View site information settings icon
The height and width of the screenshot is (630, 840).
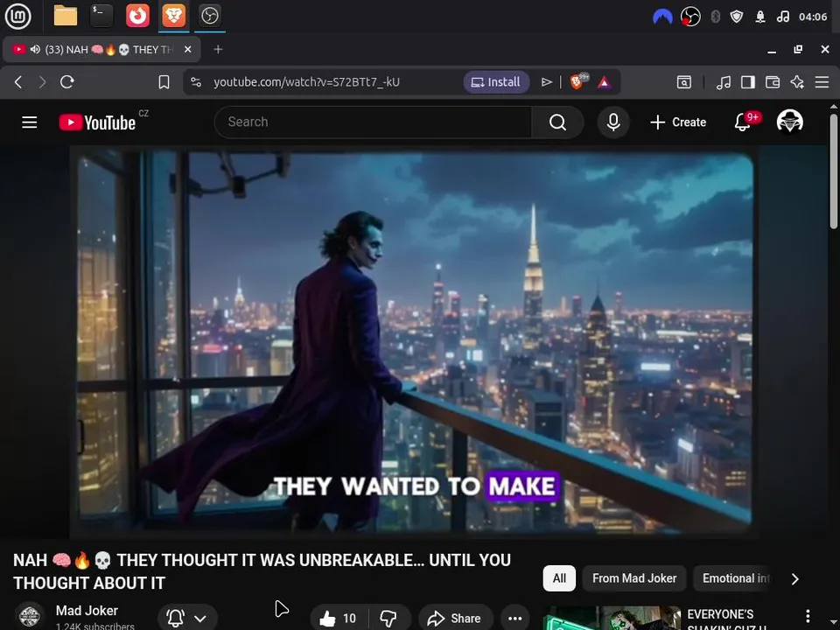pos(196,82)
